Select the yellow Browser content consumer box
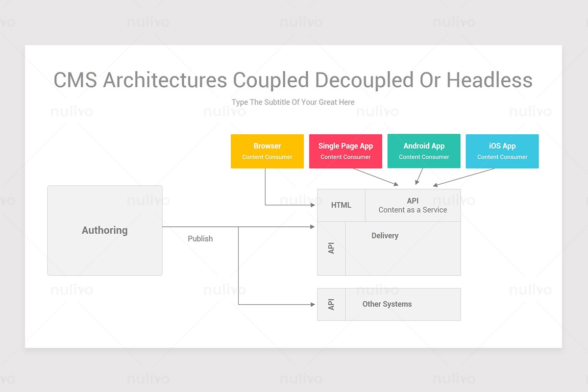The width and height of the screenshot is (588, 392). pyautogui.click(x=267, y=151)
